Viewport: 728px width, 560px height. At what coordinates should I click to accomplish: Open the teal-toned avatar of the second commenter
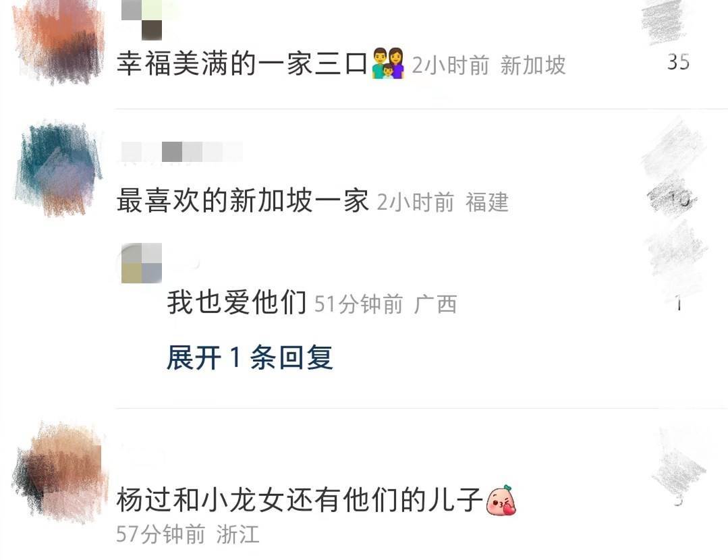point(58,167)
